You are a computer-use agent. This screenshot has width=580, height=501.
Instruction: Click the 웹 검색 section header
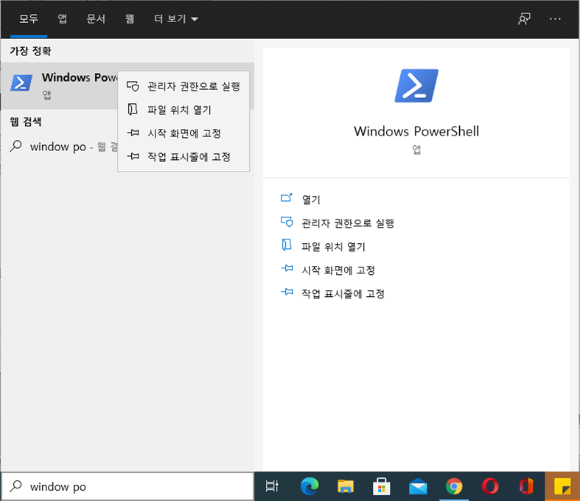tap(26, 122)
